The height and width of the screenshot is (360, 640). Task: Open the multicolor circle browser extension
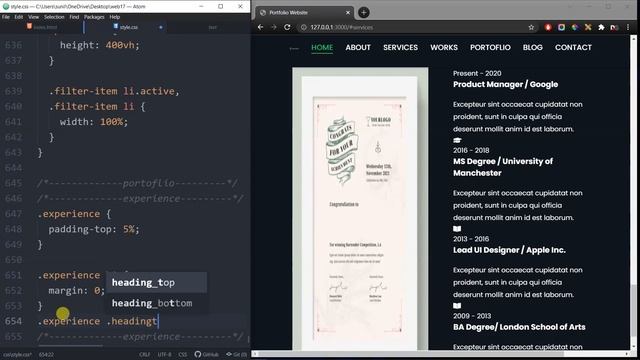click(575, 27)
